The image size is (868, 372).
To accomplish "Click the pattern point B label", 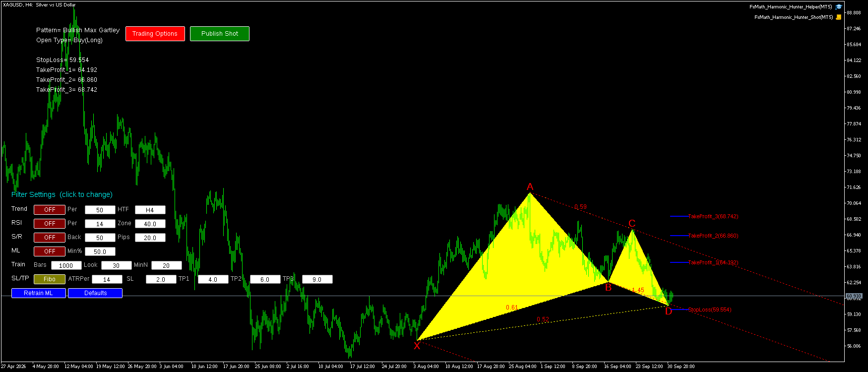I will pos(608,287).
